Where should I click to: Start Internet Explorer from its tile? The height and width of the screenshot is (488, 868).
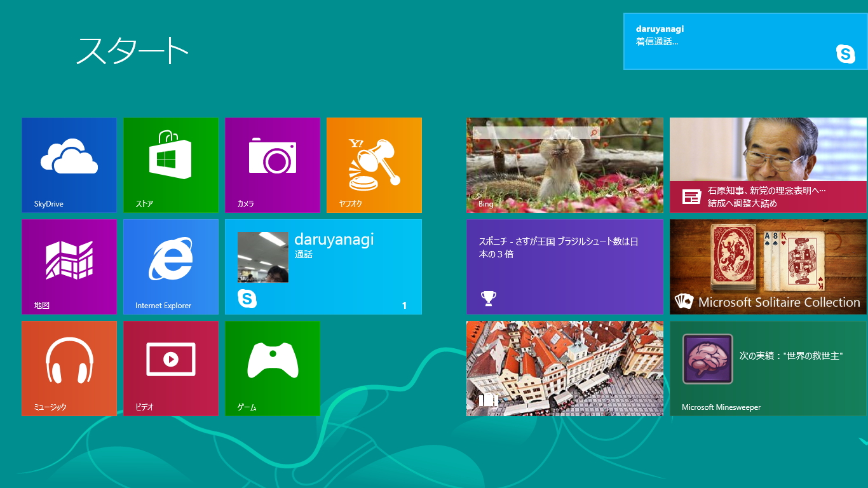click(171, 267)
